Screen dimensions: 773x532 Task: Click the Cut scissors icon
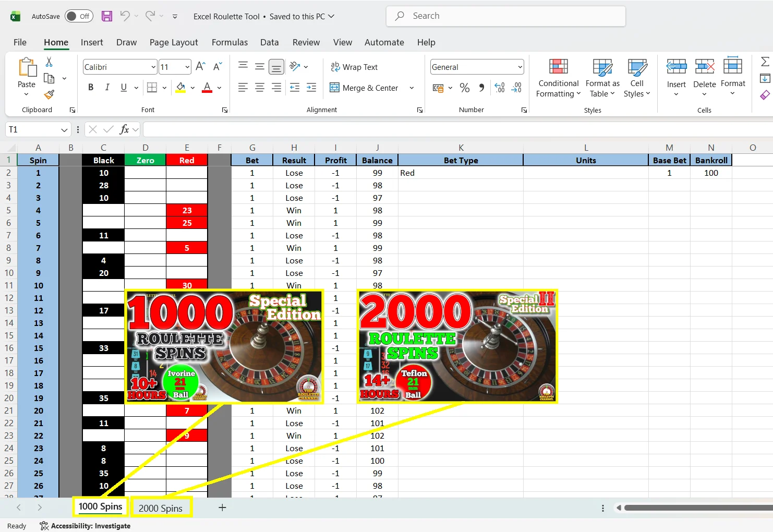click(x=49, y=62)
